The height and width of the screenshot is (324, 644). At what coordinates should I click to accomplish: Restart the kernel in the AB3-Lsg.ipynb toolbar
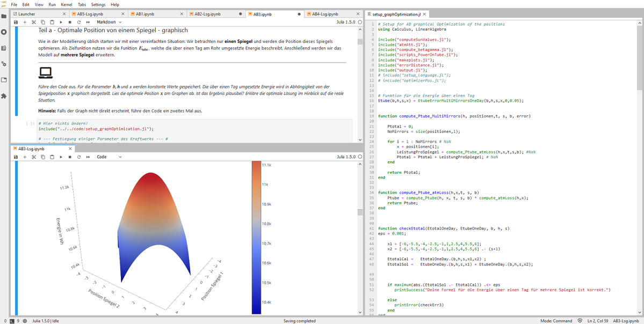tap(79, 157)
